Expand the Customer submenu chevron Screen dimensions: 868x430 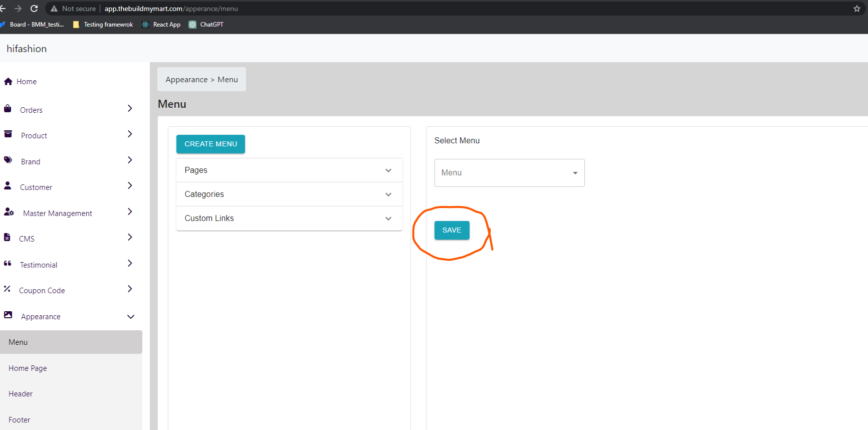130,185
